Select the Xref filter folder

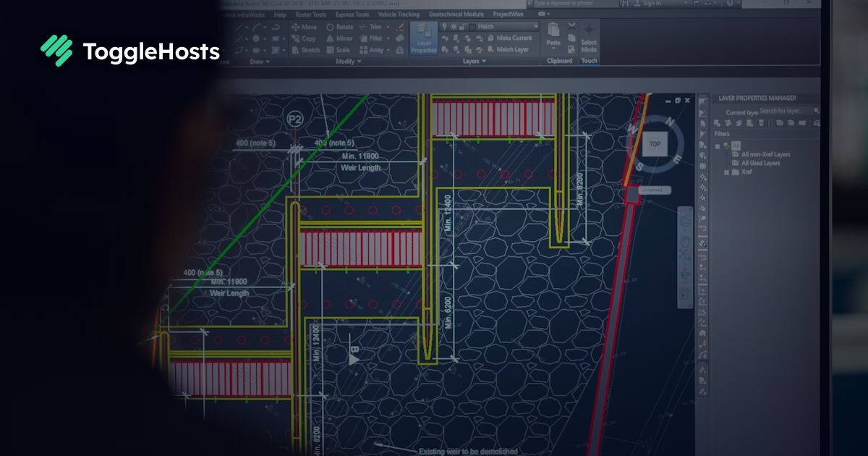742,172
